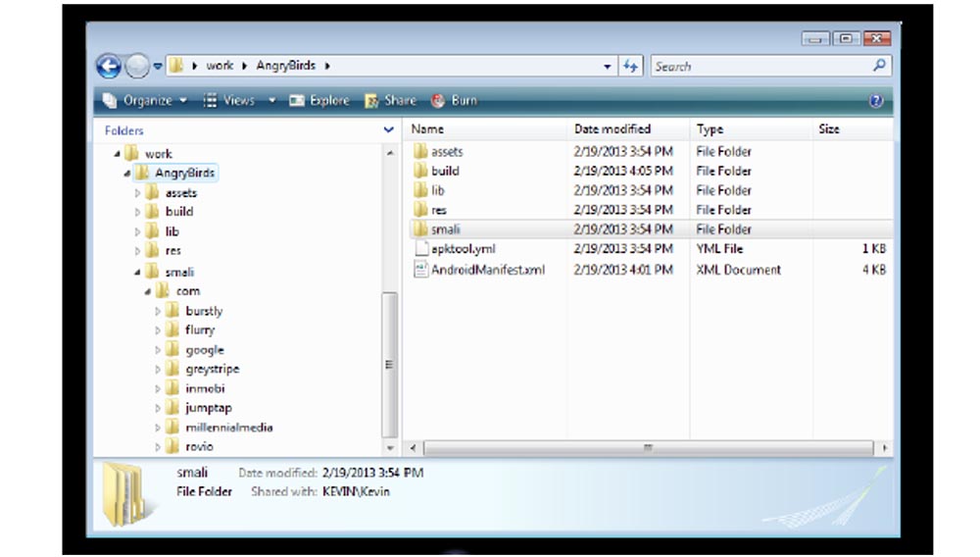Click the Help question mark icon

[x=876, y=101]
